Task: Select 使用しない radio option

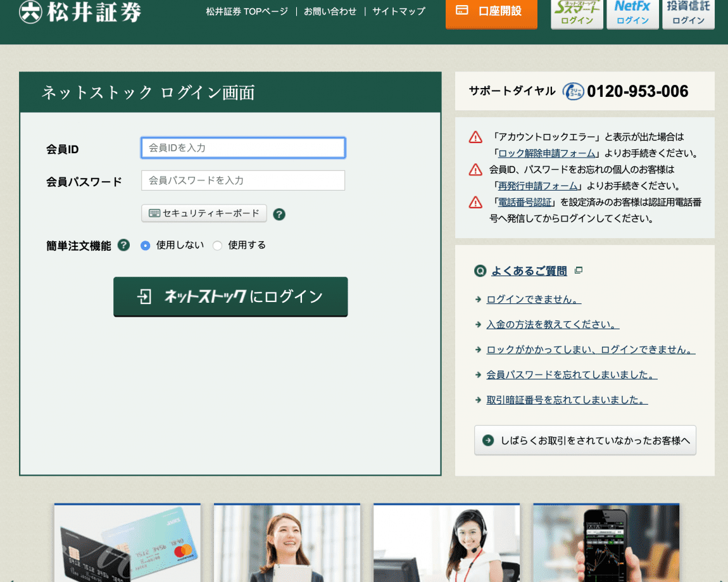Action: pos(146,246)
